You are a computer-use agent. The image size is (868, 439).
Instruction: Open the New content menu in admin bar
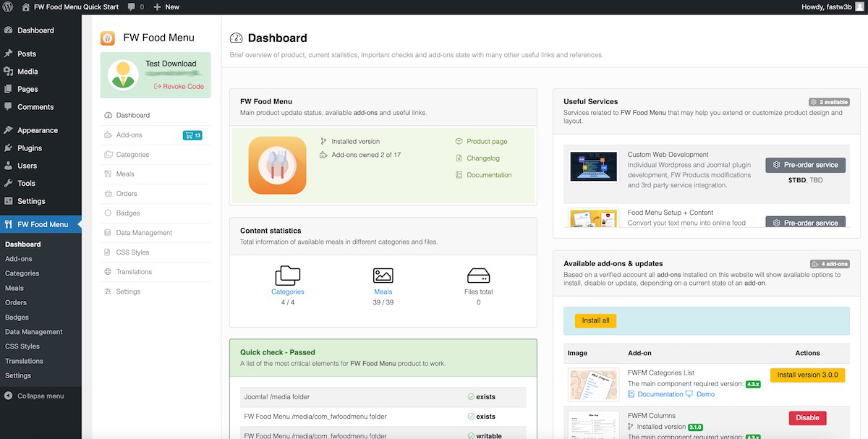(166, 7)
